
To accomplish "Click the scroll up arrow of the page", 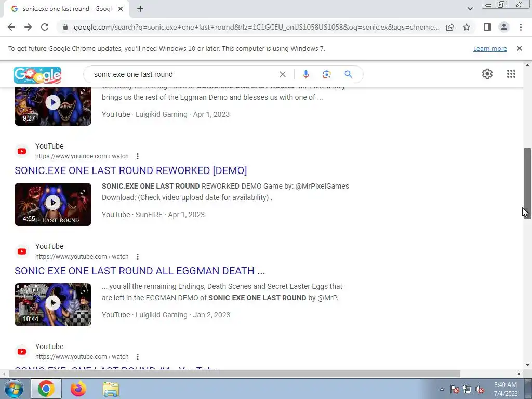I will point(528,65).
